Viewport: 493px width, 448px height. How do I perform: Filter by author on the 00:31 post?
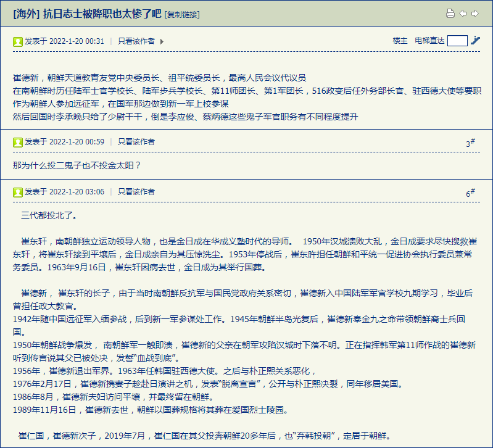point(136,41)
